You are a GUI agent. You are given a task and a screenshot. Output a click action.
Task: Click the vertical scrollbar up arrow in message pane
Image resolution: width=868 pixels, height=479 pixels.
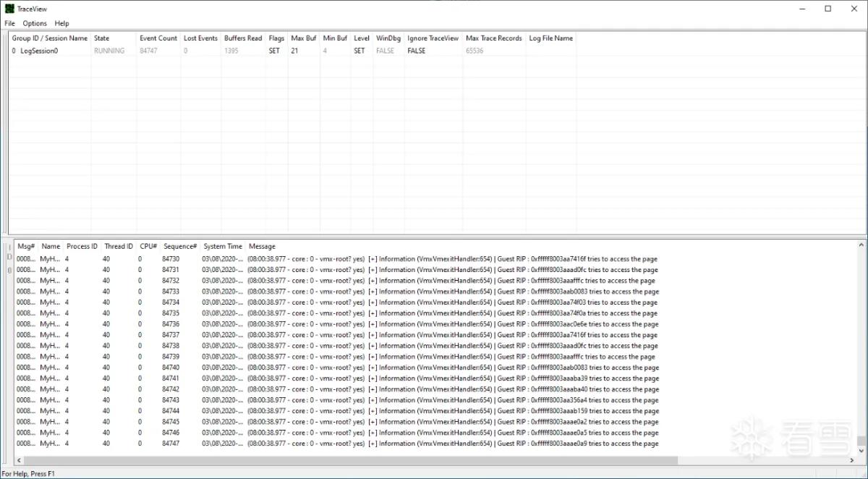click(x=861, y=246)
